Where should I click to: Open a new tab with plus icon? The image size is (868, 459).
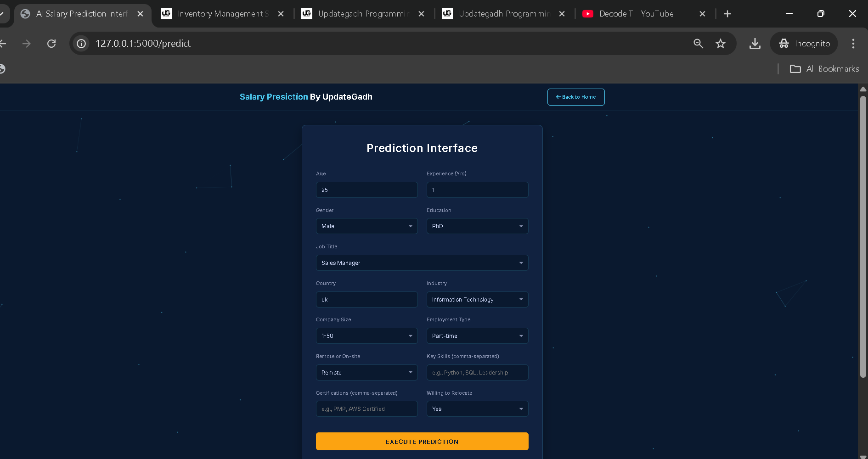click(727, 14)
